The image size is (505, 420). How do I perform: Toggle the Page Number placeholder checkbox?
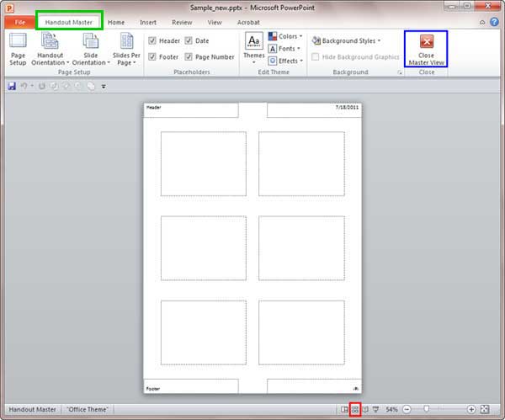pyautogui.click(x=189, y=56)
